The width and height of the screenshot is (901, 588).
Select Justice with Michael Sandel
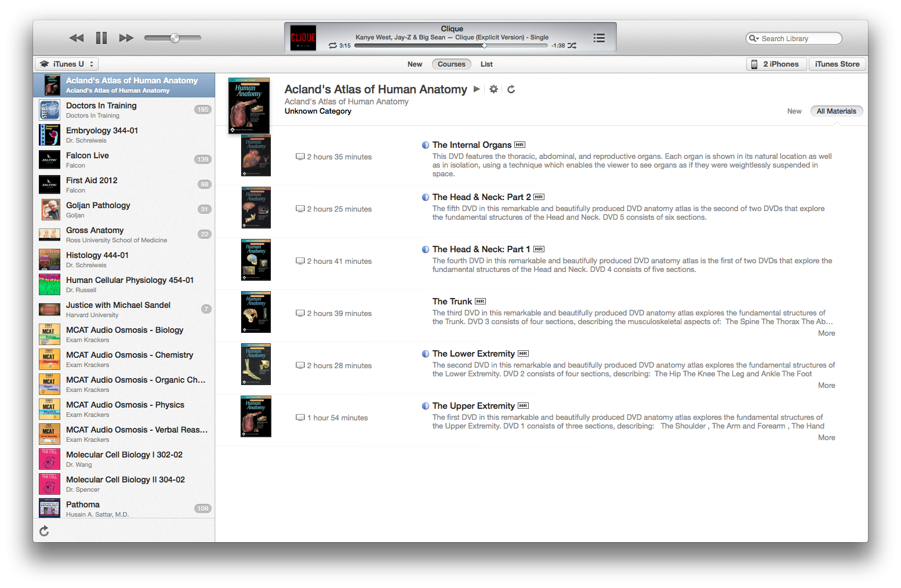click(124, 309)
